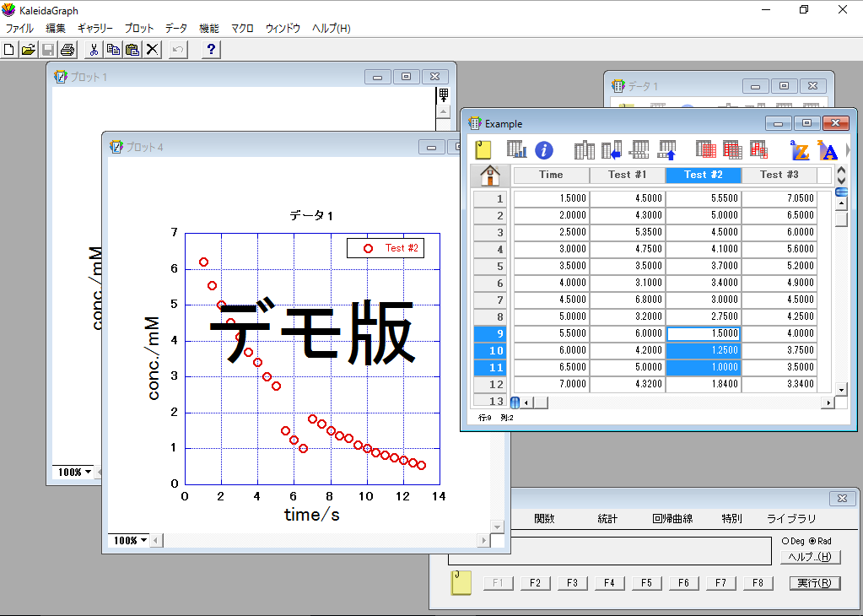Click the blue info icon in Example window
This screenshot has height=616, width=863.
(x=544, y=149)
